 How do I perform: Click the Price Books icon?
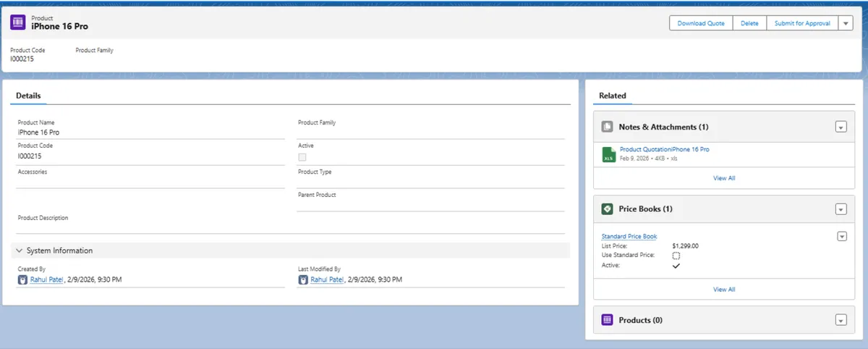[608, 209]
